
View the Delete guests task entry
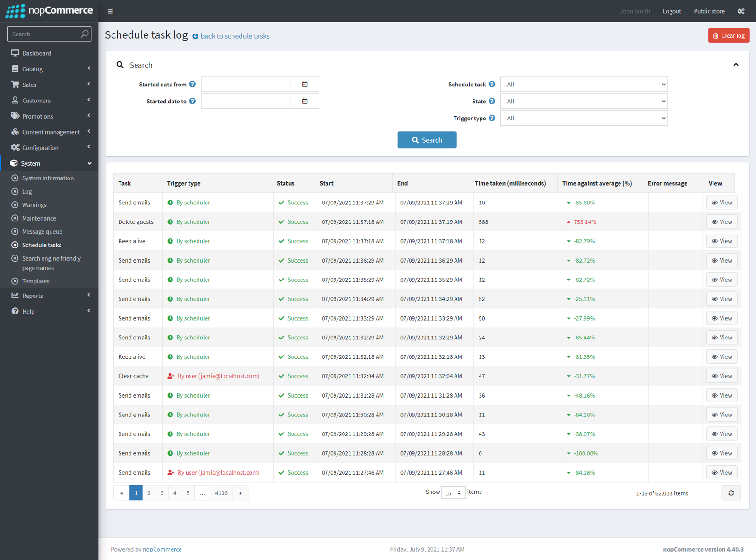click(x=722, y=222)
